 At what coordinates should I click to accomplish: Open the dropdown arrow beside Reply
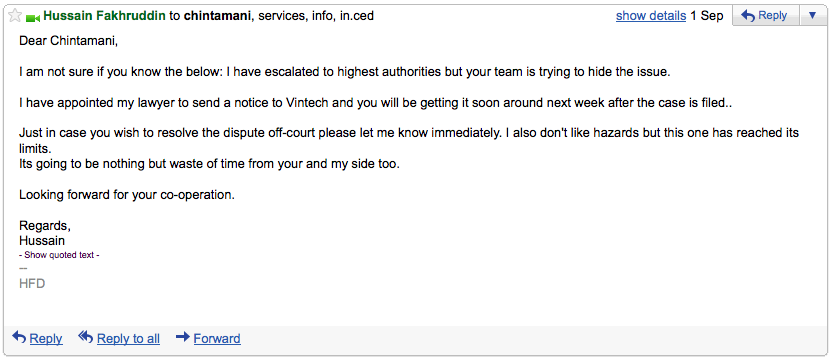pyautogui.click(x=812, y=16)
